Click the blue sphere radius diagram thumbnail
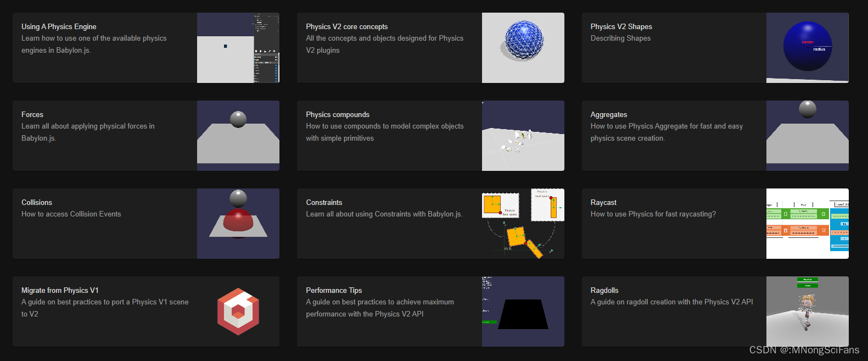The height and width of the screenshot is (361, 868). (807, 48)
